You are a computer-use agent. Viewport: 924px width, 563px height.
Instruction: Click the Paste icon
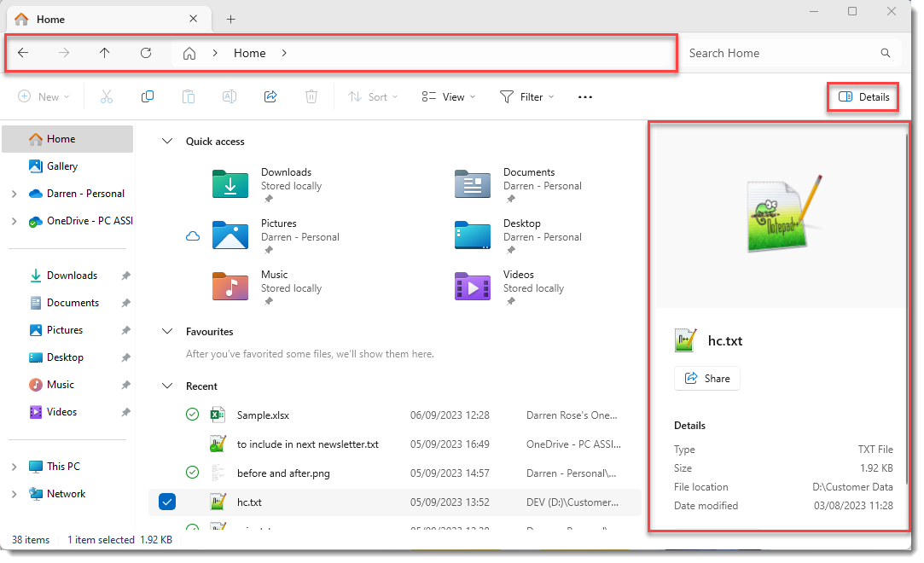pyautogui.click(x=188, y=96)
